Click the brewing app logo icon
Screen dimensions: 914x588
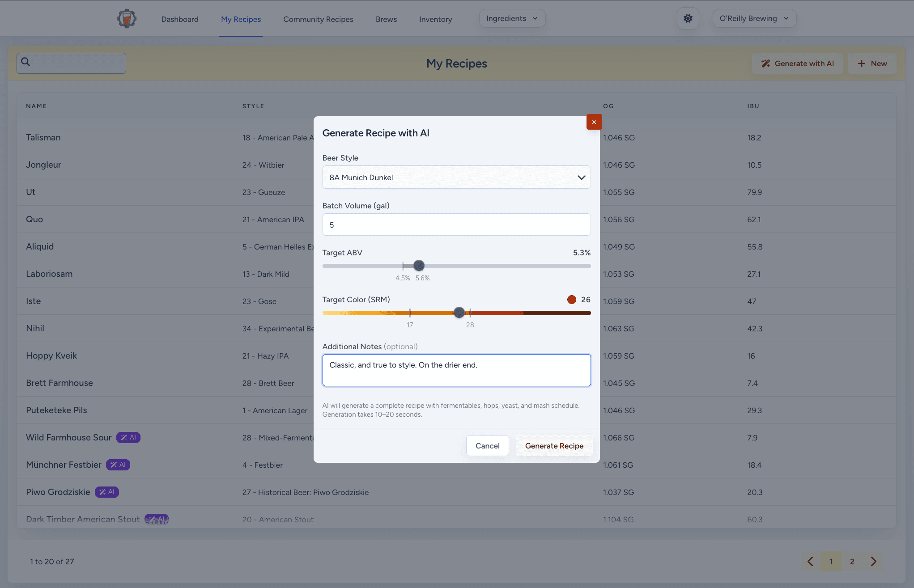pos(127,19)
